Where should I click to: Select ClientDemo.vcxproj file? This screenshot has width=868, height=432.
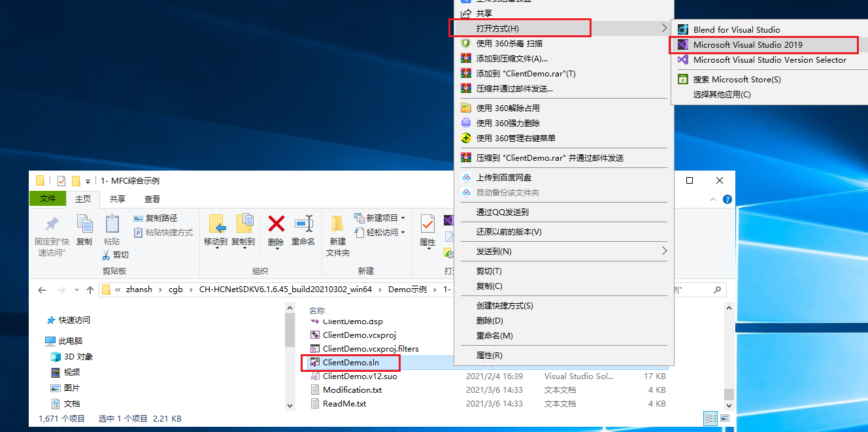click(359, 335)
